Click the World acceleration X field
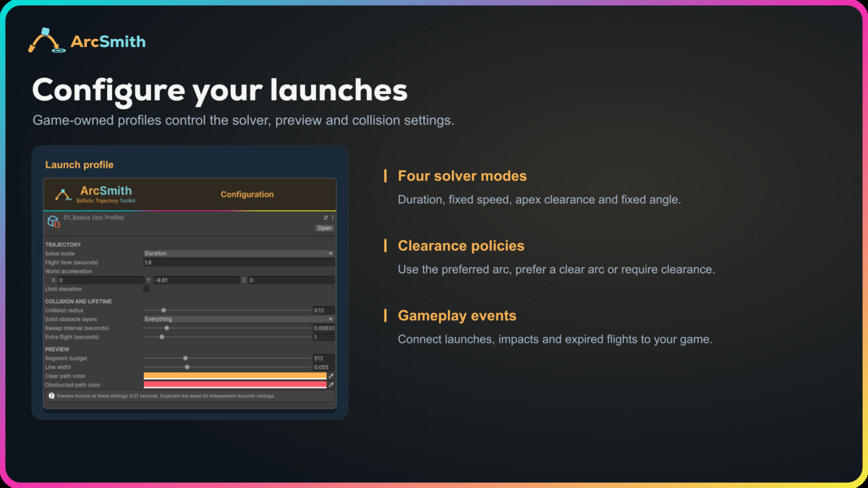This screenshot has width=868, height=488. tap(101, 280)
